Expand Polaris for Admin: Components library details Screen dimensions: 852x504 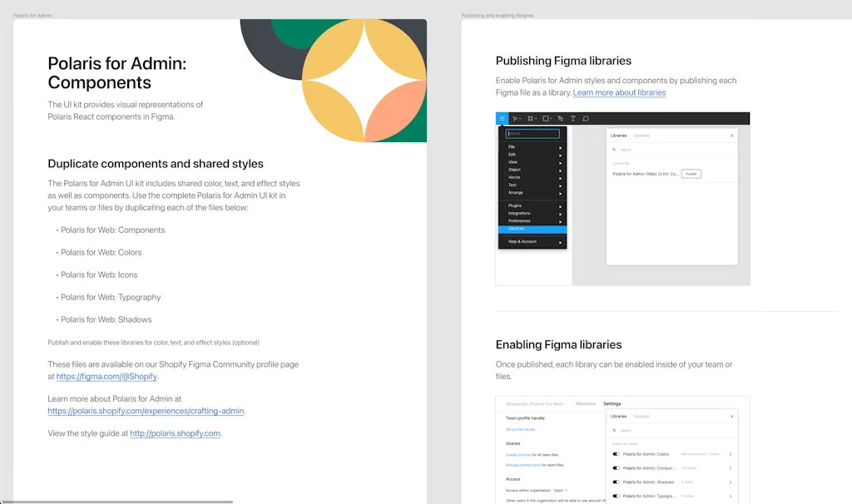coord(730,468)
